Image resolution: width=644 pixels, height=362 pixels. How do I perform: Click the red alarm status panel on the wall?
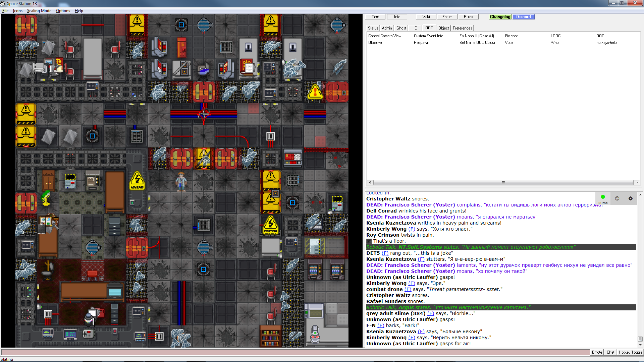click(292, 158)
